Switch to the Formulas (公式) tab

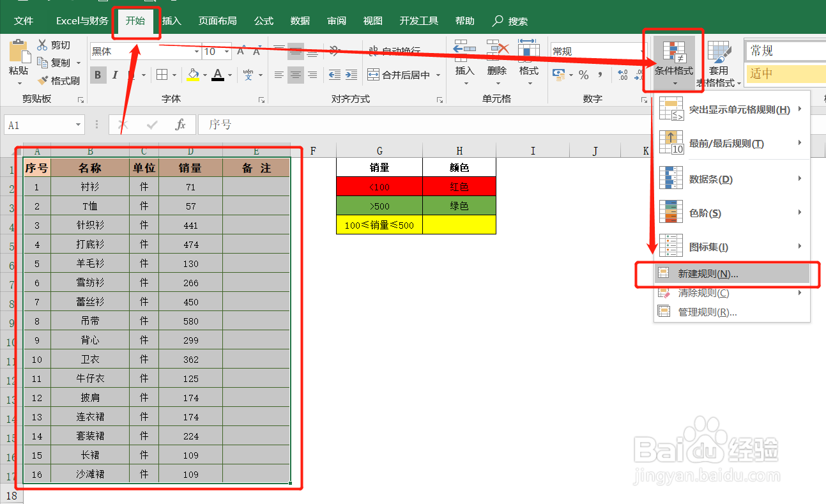point(264,21)
